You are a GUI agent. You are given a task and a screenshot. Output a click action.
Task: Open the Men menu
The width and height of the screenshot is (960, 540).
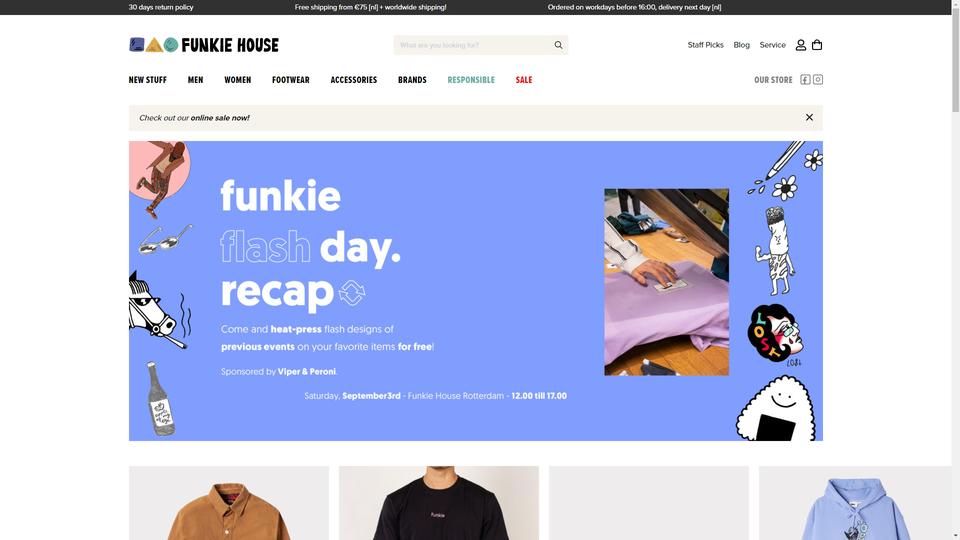[195, 80]
